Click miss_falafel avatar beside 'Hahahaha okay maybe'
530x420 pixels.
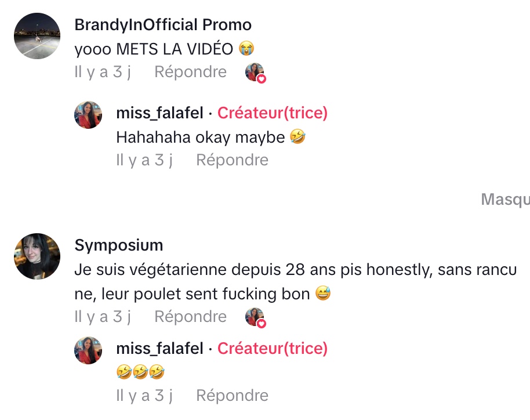[x=88, y=115]
